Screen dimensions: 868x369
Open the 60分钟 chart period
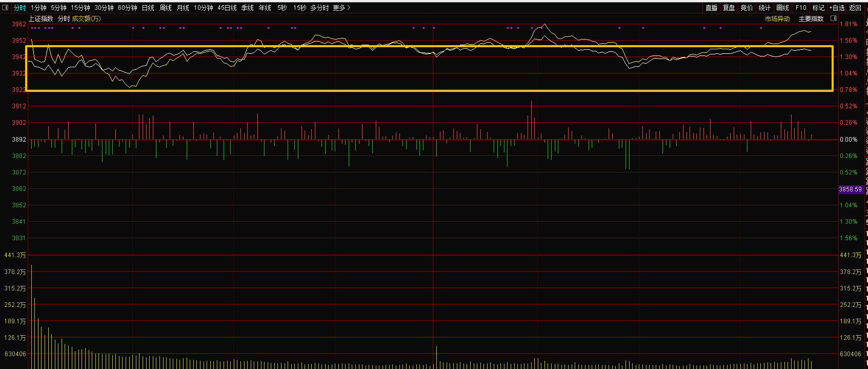[x=127, y=8]
